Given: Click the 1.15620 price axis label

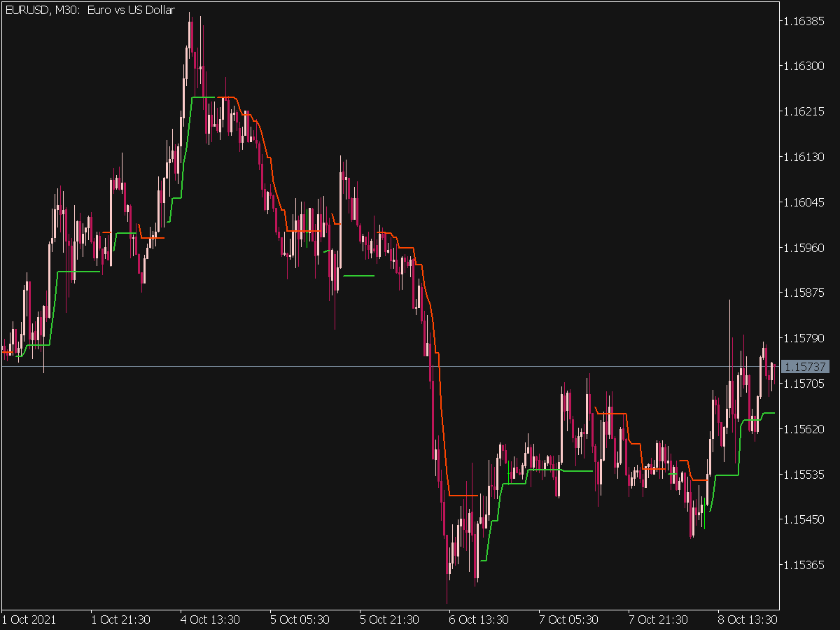Looking at the screenshot, I should 806,429.
